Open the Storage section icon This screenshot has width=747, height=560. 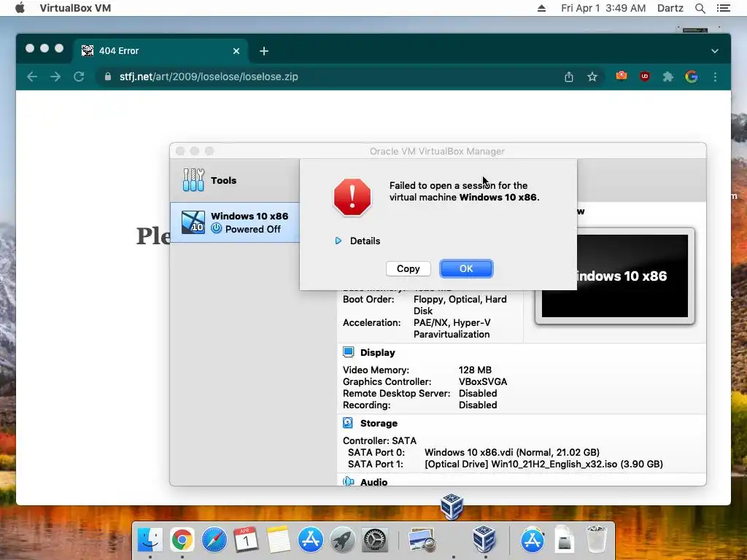coord(348,423)
